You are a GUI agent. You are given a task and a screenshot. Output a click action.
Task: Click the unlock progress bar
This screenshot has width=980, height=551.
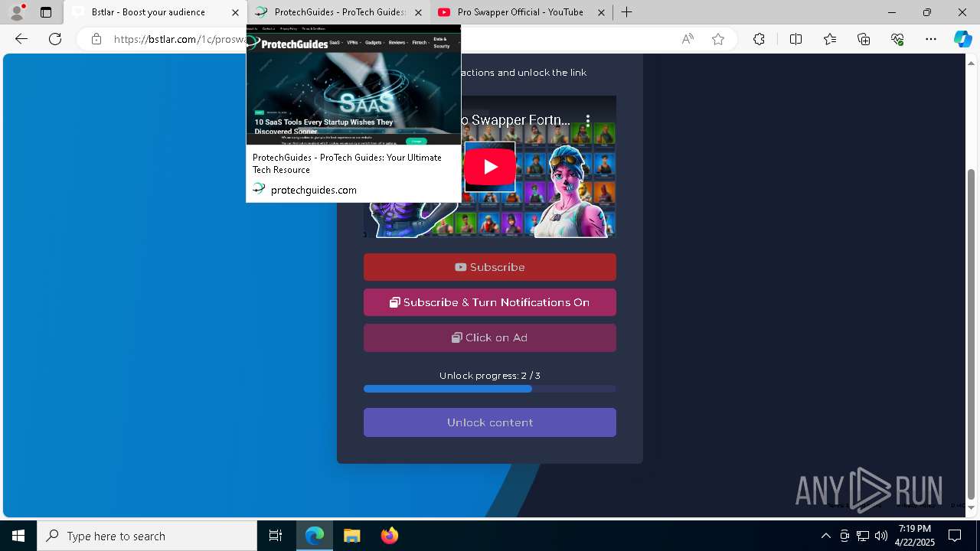coord(490,389)
